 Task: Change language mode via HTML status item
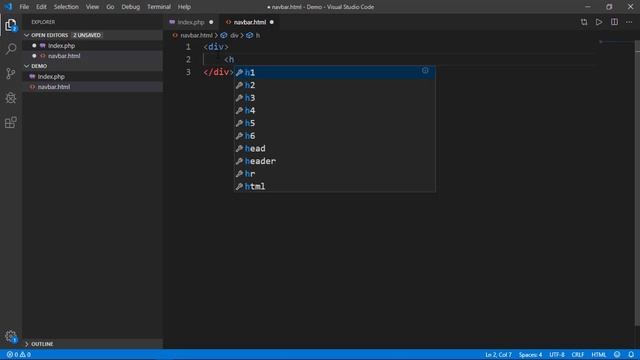click(x=599, y=355)
